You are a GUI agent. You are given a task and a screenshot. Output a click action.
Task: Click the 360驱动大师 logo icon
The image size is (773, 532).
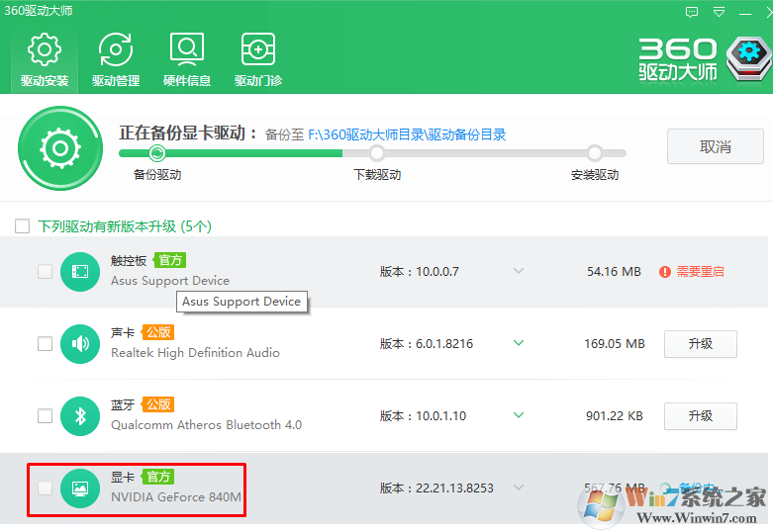click(x=748, y=58)
